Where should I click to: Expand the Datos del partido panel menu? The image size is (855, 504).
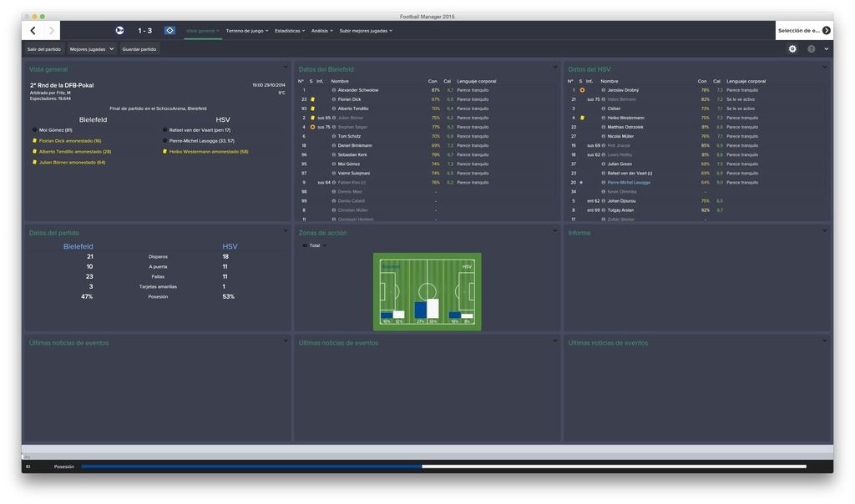pos(286,231)
